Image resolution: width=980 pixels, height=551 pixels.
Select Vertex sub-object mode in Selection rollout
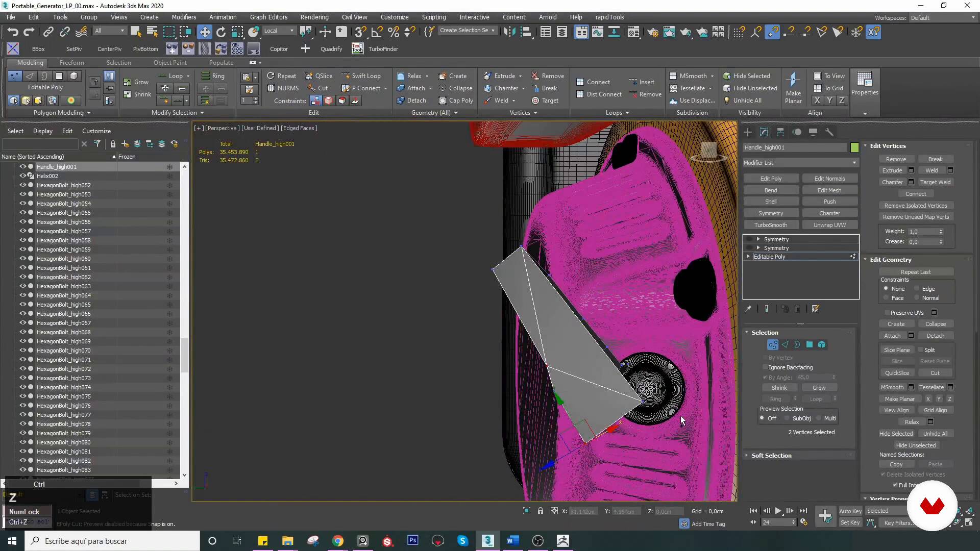(773, 345)
